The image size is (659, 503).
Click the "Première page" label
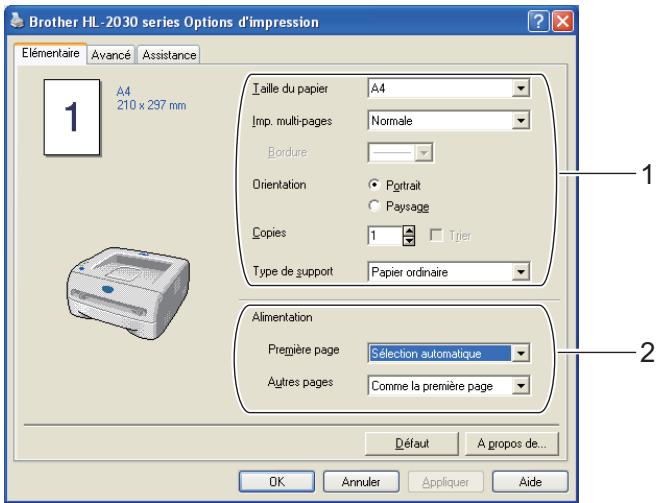pyautogui.click(x=303, y=350)
